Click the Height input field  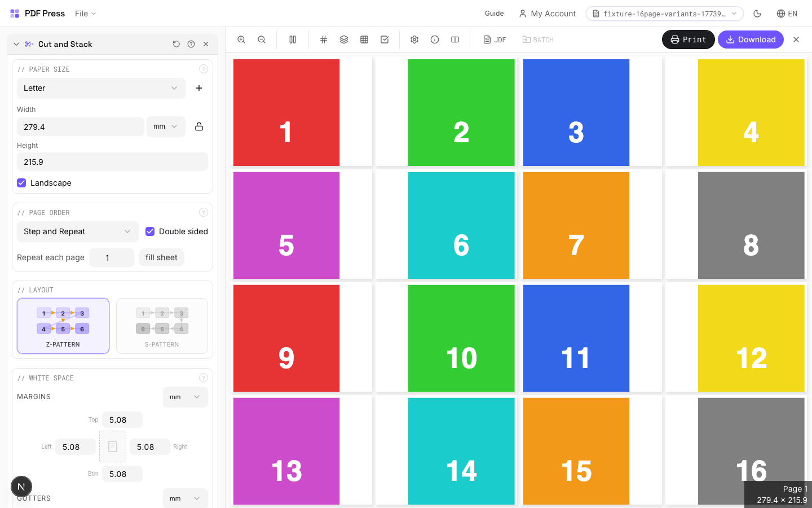pyautogui.click(x=112, y=162)
